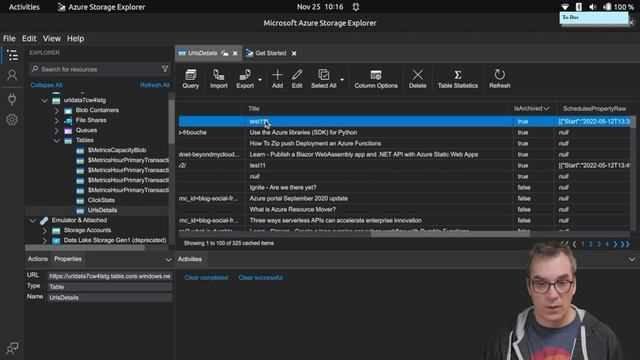
Task: Select the $MetricsCapacityBlob table
Action: [x=117, y=150]
